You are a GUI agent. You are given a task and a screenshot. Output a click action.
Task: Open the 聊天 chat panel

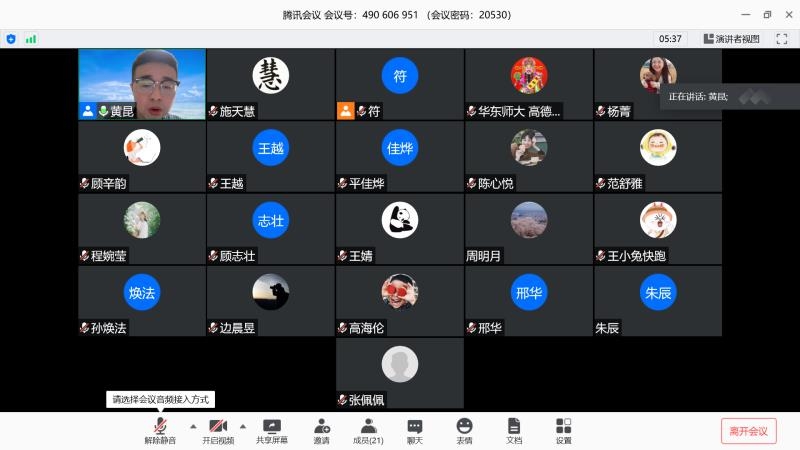point(414,430)
